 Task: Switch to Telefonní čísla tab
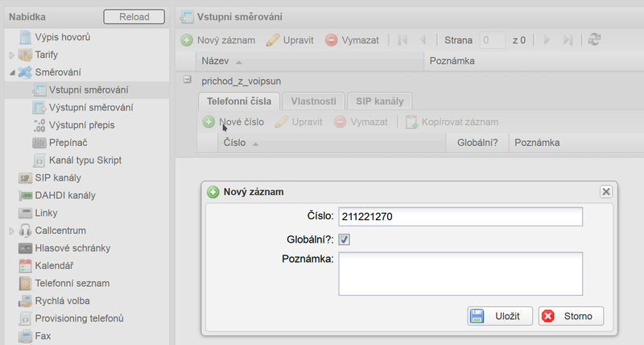click(239, 101)
